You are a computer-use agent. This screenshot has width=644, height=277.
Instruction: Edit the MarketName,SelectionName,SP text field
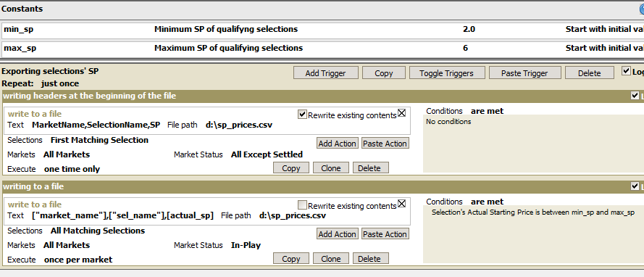96,125
